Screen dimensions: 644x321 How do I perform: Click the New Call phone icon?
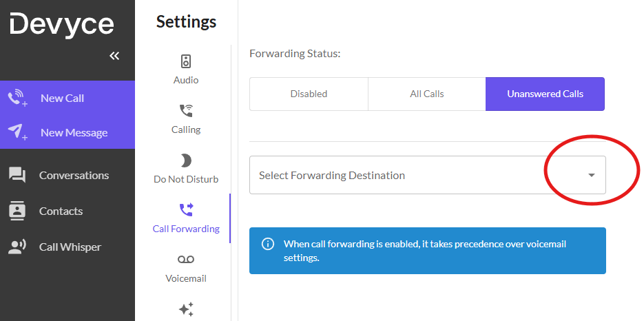tap(17, 99)
